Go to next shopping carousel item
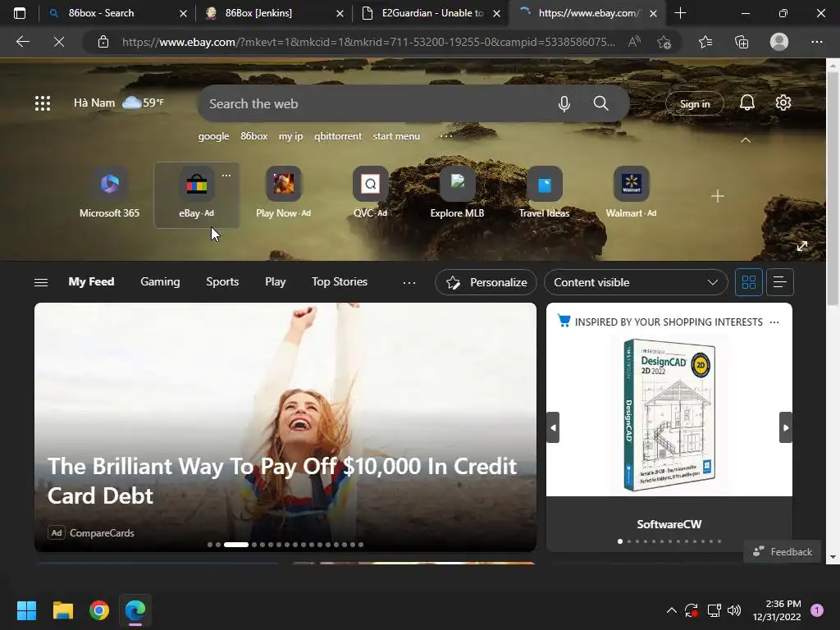The image size is (840, 630). click(785, 427)
